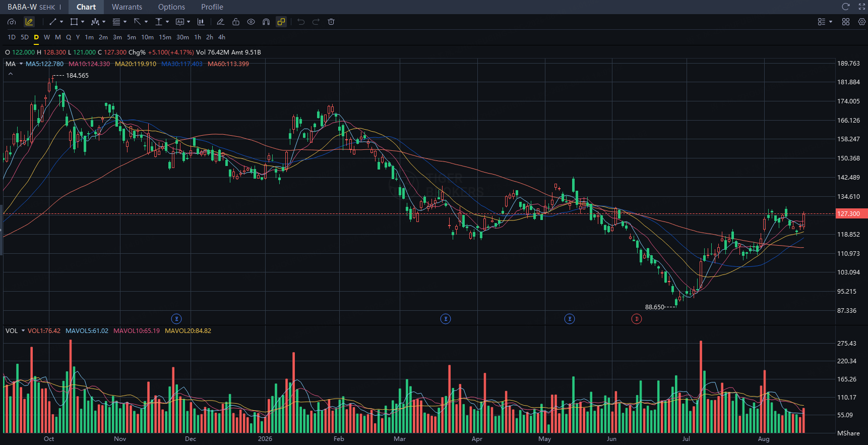The height and width of the screenshot is (445, 868).
Task: Select the 1h timeframe
Action: [198, 37]
